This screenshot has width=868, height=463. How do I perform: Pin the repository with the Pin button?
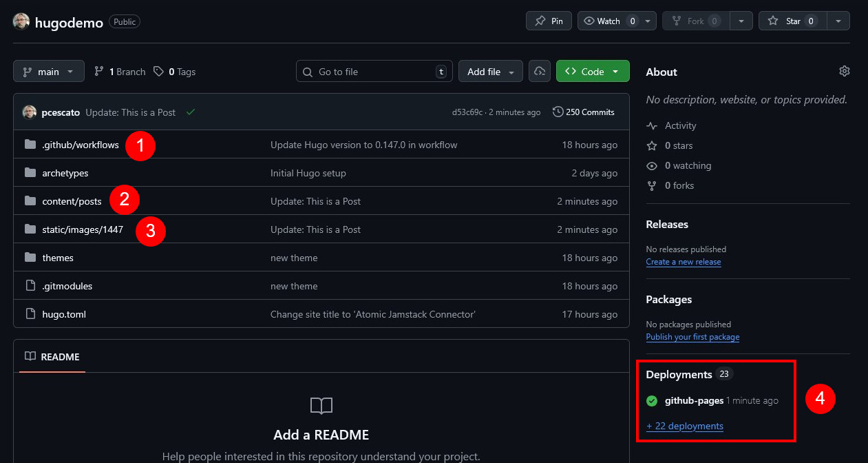[549, 21]
